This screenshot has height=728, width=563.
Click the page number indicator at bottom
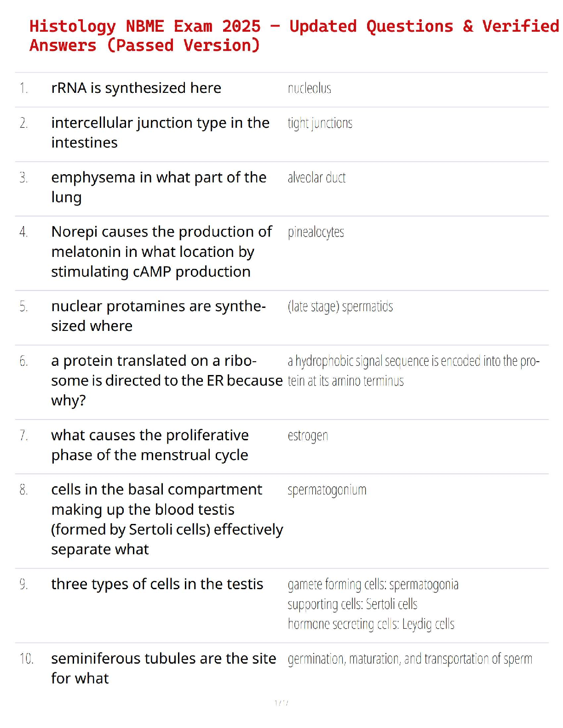[281, 703]
